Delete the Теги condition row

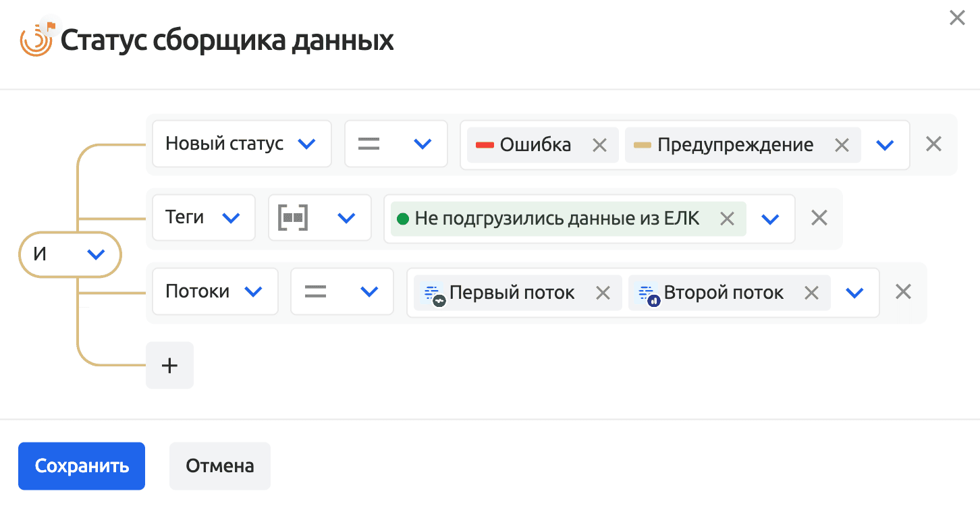click(x=819, y=218)
